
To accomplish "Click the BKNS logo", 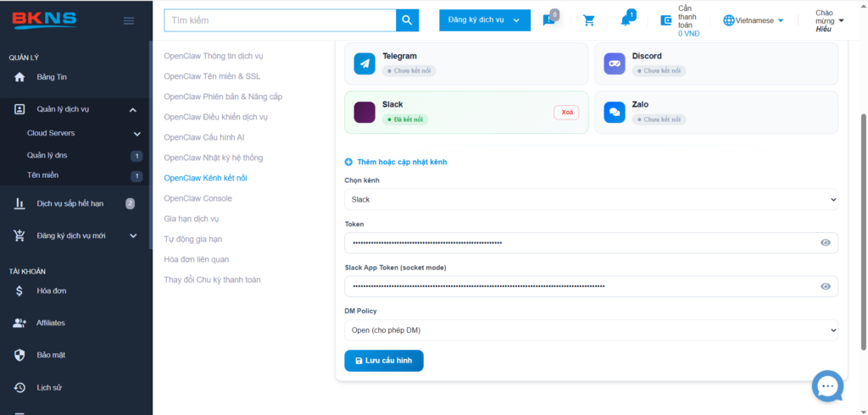I will pos(45,20).
